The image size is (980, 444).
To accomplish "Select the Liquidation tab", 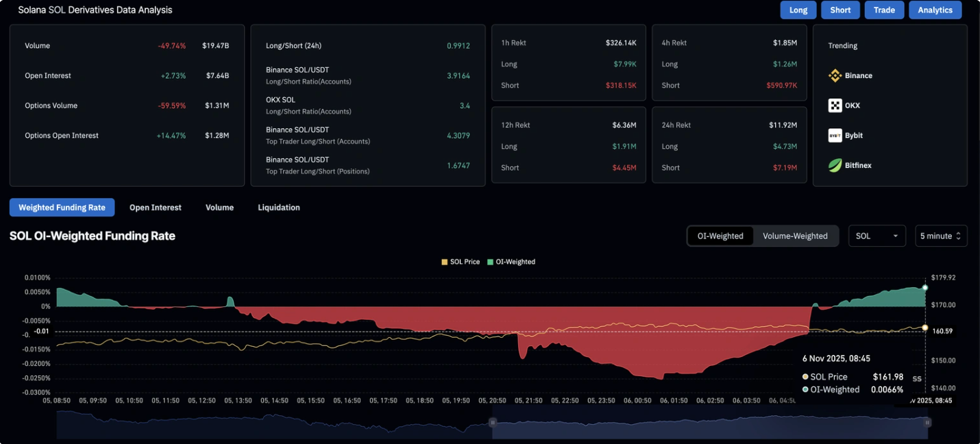I will pyautogui.click(x=278, y=207).
